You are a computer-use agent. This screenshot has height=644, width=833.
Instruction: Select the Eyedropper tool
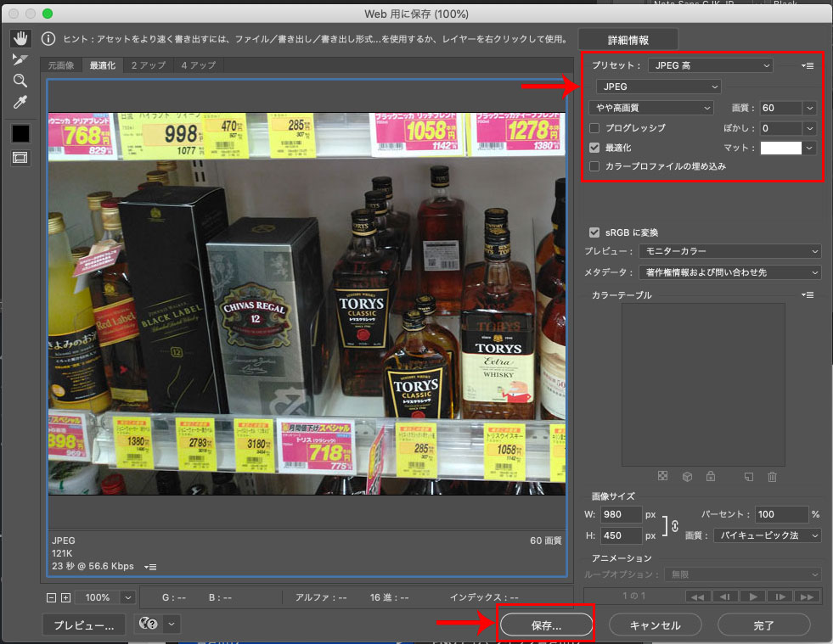click(20, 102)
